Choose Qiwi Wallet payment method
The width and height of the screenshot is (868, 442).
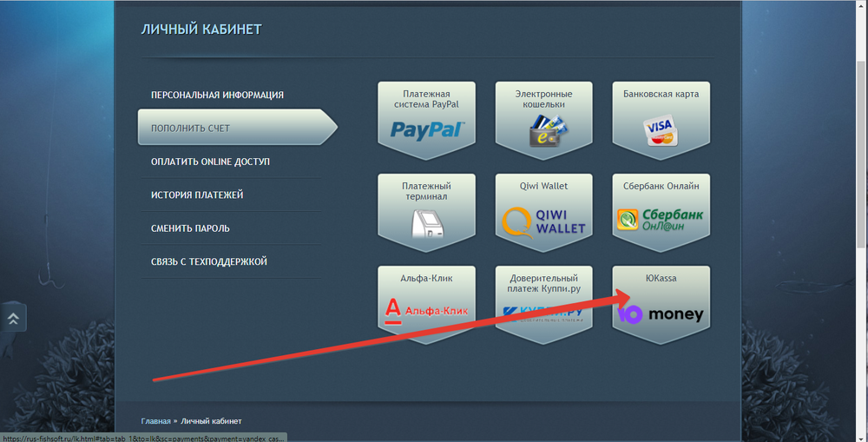click(x=543, y=213)
